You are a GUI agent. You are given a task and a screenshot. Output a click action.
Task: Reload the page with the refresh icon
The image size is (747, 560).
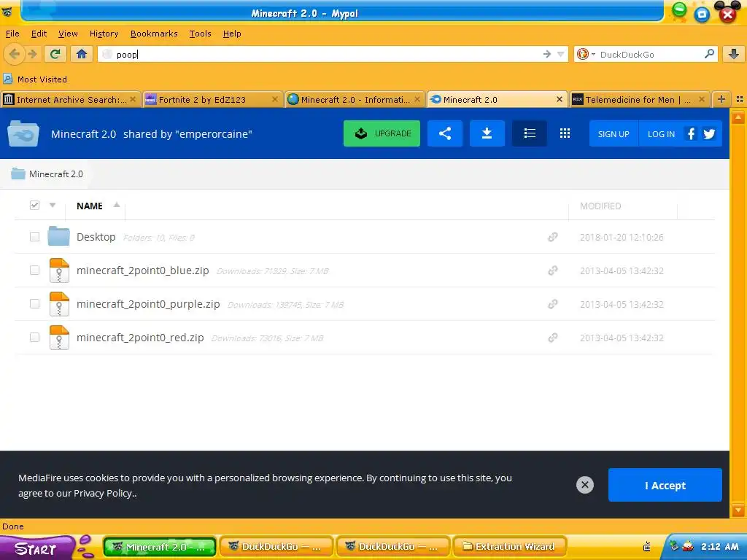[x=55, y=54]
